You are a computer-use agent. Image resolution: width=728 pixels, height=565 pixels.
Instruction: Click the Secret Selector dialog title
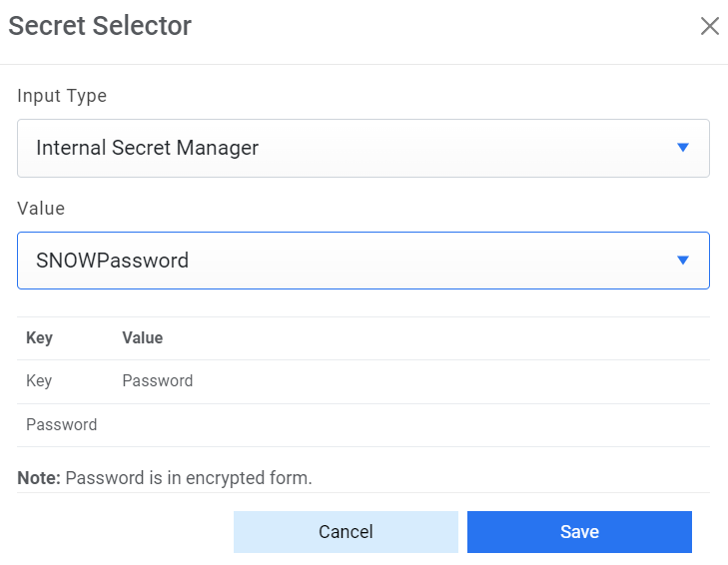[x=100, y=26]
